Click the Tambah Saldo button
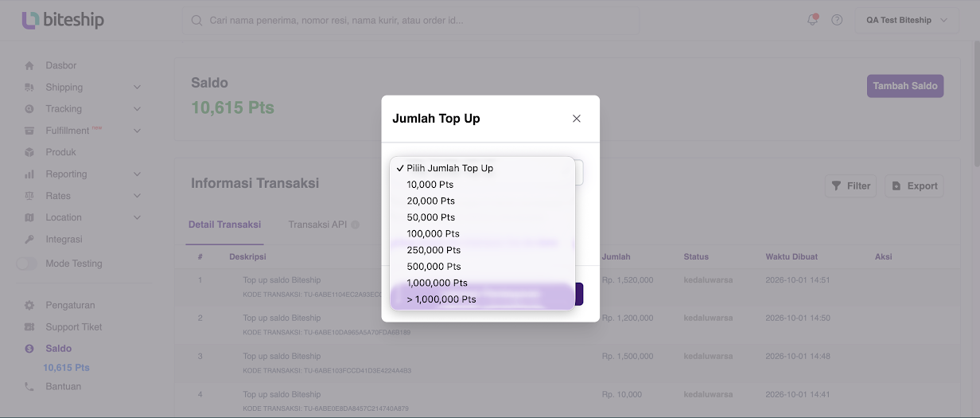 pos(905,86)
